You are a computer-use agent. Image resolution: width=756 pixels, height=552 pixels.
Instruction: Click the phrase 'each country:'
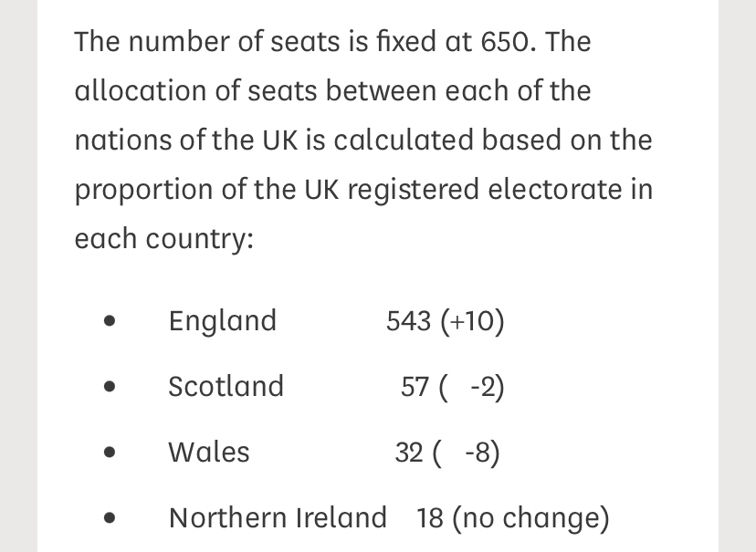click(164, 239)
